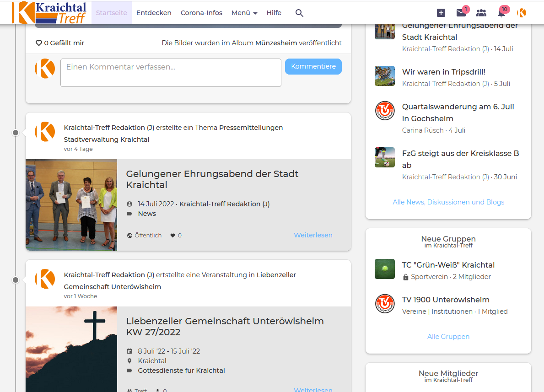544x392 pixels.
Task: Click the Öffentlich globe icon
Action: click(x=129, y=236)
